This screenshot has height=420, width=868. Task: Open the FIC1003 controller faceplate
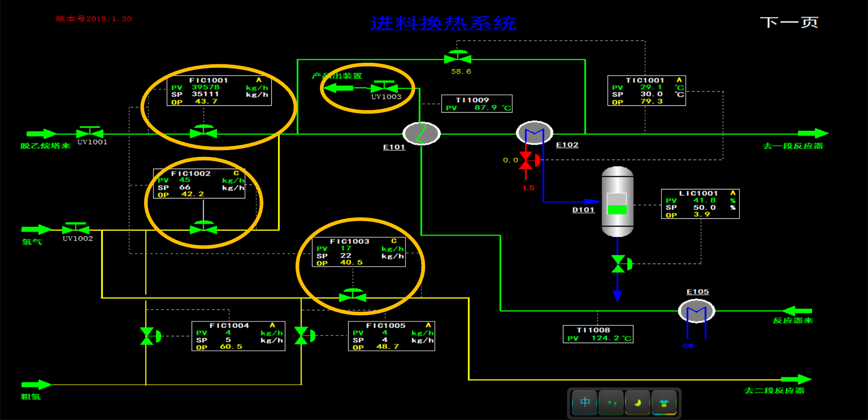click(x=359, y=252)
